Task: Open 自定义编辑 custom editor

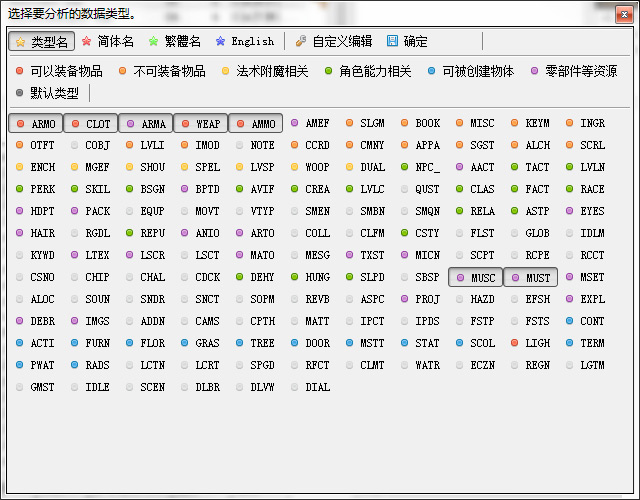Action: tap(334, 41)
